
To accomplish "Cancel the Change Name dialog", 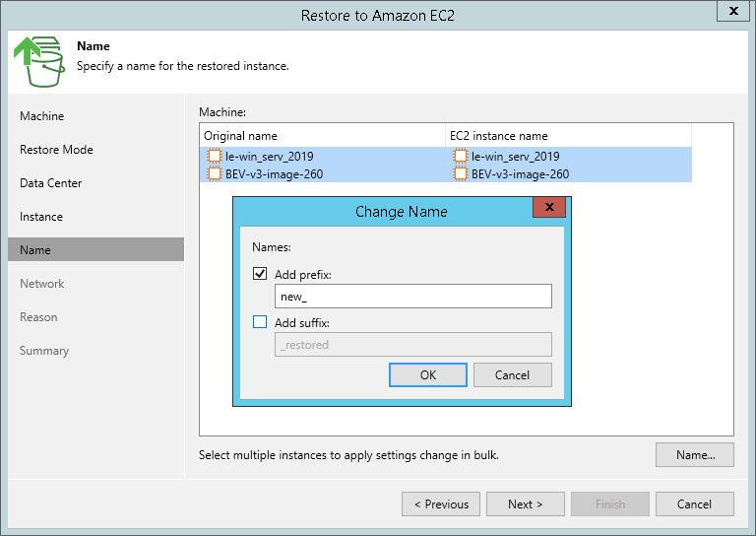I will [x=513, y=374].
